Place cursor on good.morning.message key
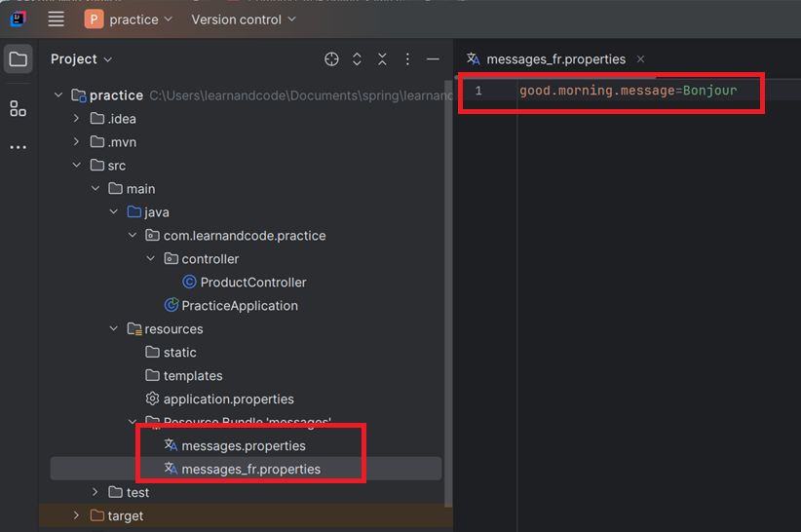Viewport: 801px width, 532px height. point(597,91)
